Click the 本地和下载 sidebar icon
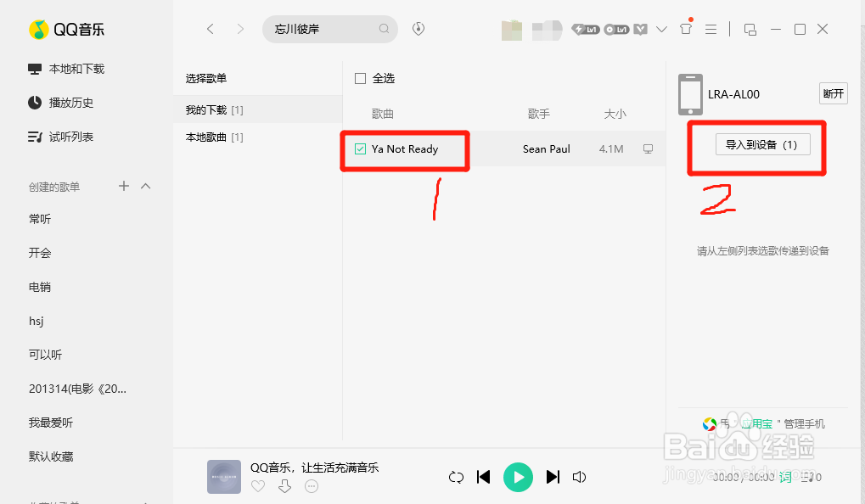Screen dimensions: 865x504 (34, 68)
